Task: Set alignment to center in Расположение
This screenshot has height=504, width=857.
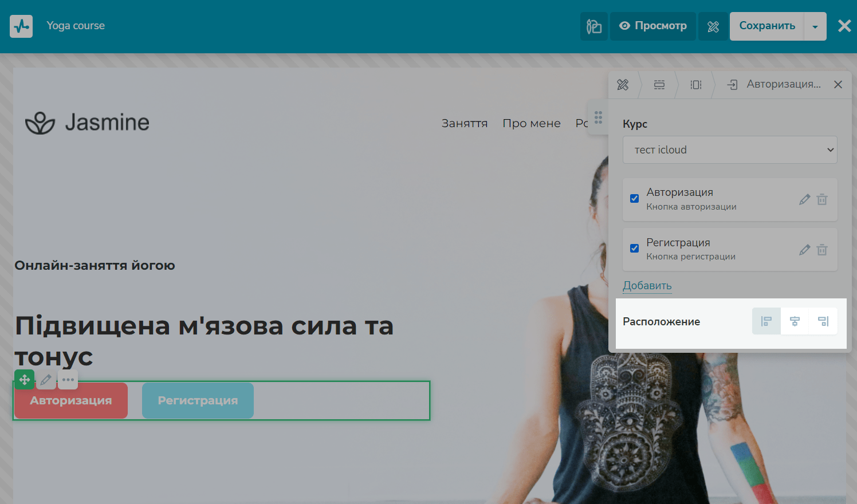Action: 795,321
